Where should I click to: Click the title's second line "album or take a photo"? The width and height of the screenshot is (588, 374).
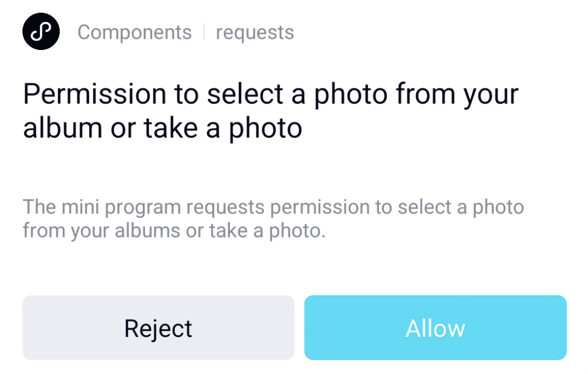[x=162, y=128]
